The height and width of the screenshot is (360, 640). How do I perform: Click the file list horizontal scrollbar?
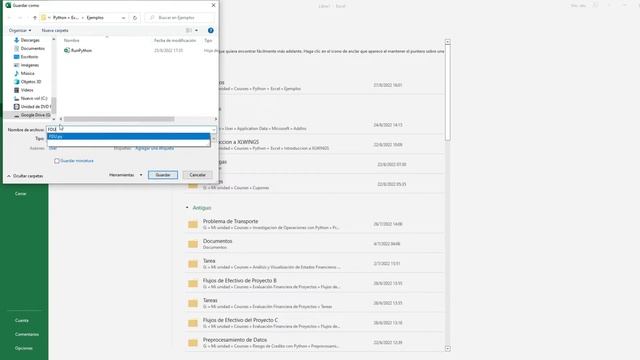coord(119,119)
